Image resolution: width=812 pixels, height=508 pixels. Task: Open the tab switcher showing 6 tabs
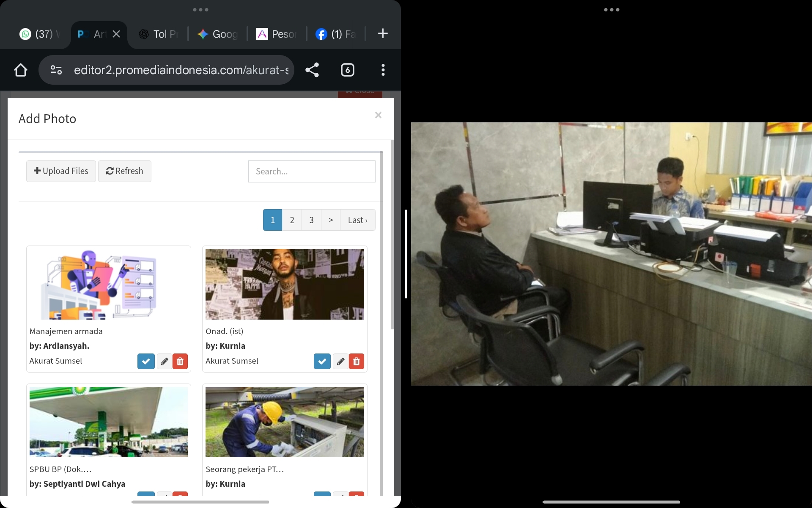(x=348, y=70)
